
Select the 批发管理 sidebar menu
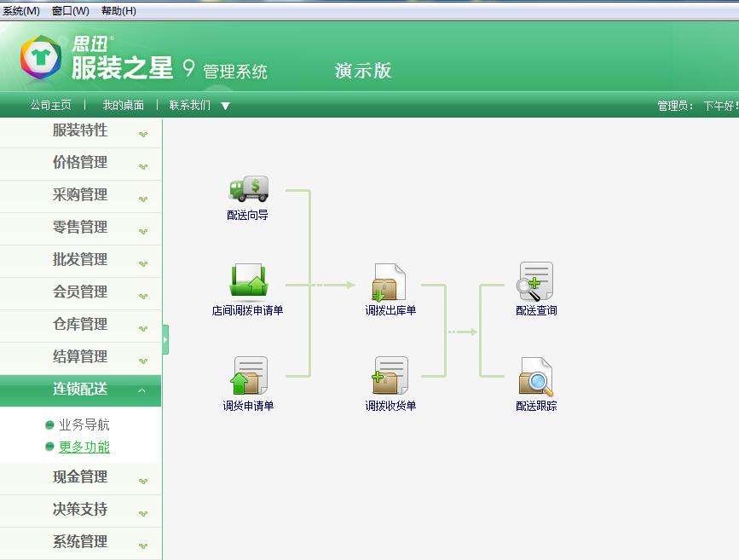(81, 260)
